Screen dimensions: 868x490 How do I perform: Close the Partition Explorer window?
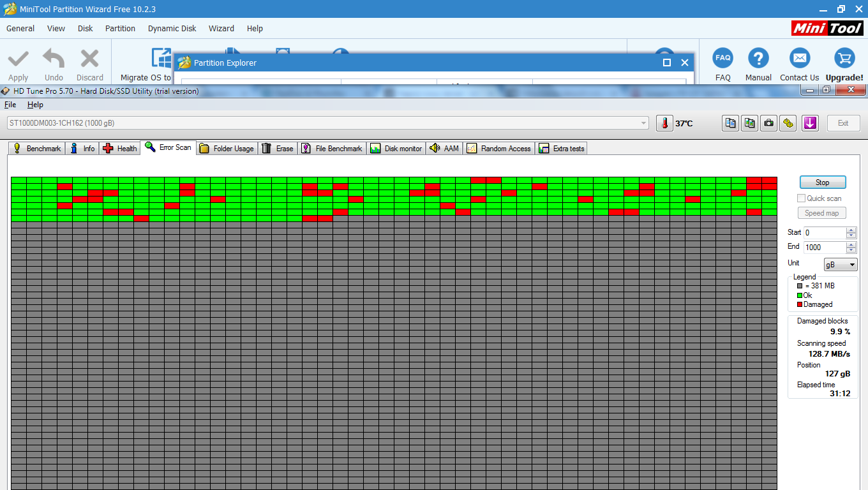(685, 63)
